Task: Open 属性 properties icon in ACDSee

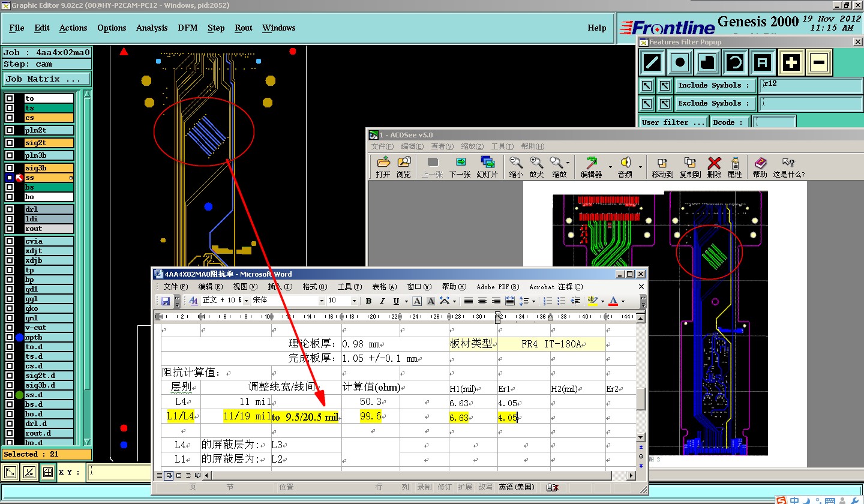Action: pyautogui.click(x=735, y=167)
